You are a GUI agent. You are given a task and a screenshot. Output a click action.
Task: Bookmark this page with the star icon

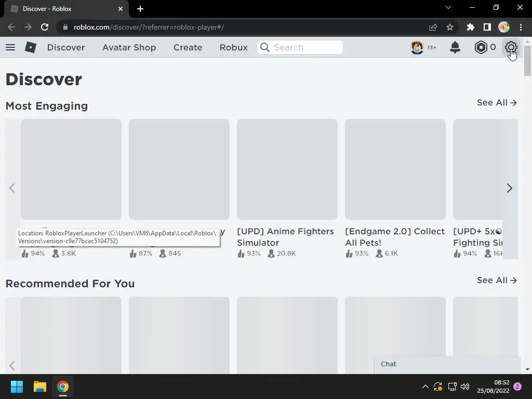[x=450, y=27]
